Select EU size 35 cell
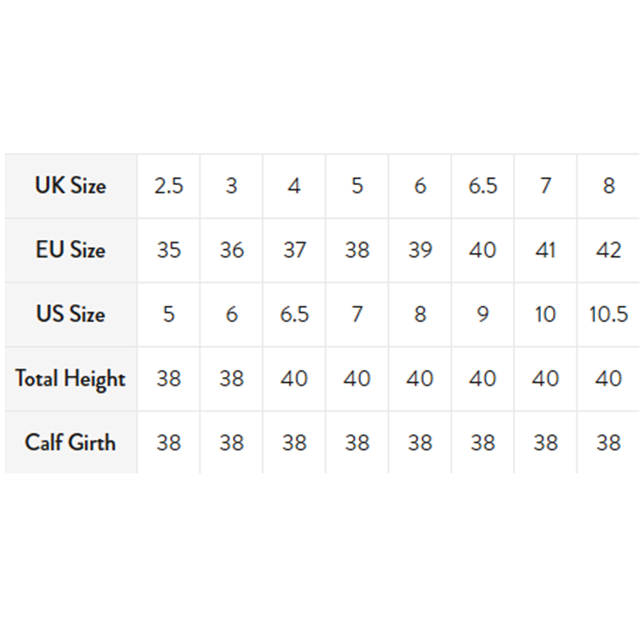 coord(168,250)
